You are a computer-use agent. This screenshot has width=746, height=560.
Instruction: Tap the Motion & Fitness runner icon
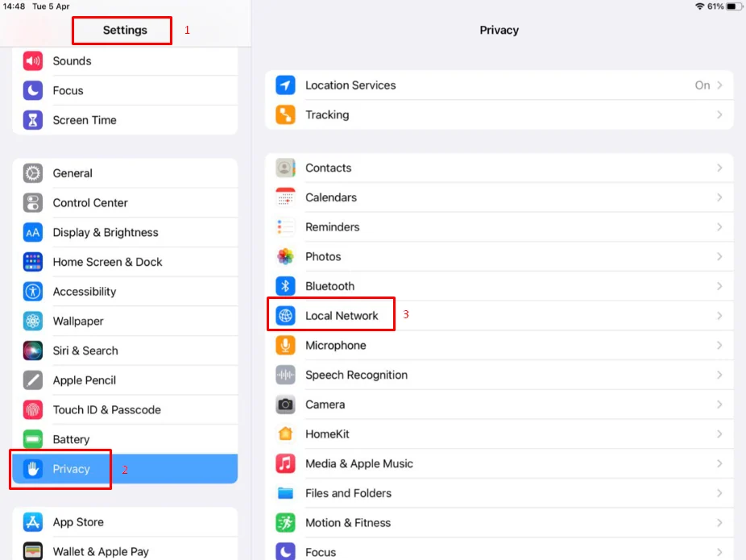tap(285, 522)
